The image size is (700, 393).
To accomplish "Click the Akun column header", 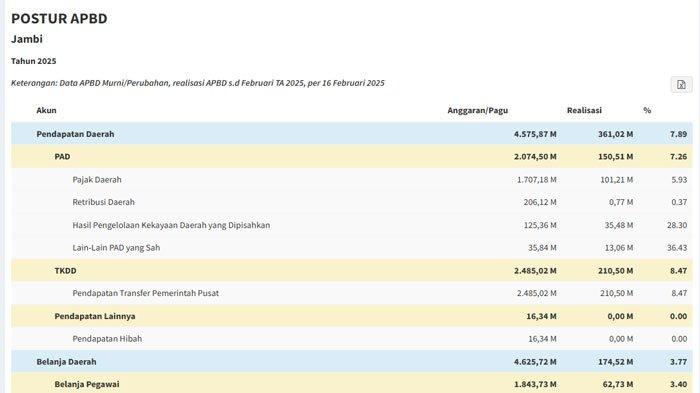I will pyautogui.click(x=46, y=110).
